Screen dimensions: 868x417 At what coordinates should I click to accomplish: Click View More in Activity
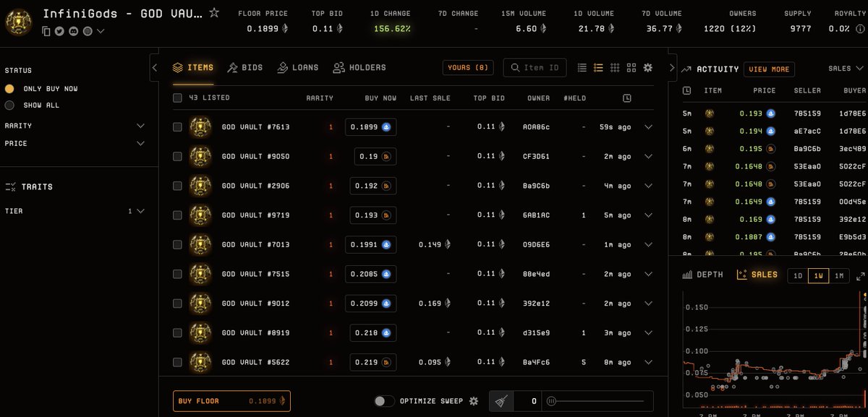tap(769, 69)
